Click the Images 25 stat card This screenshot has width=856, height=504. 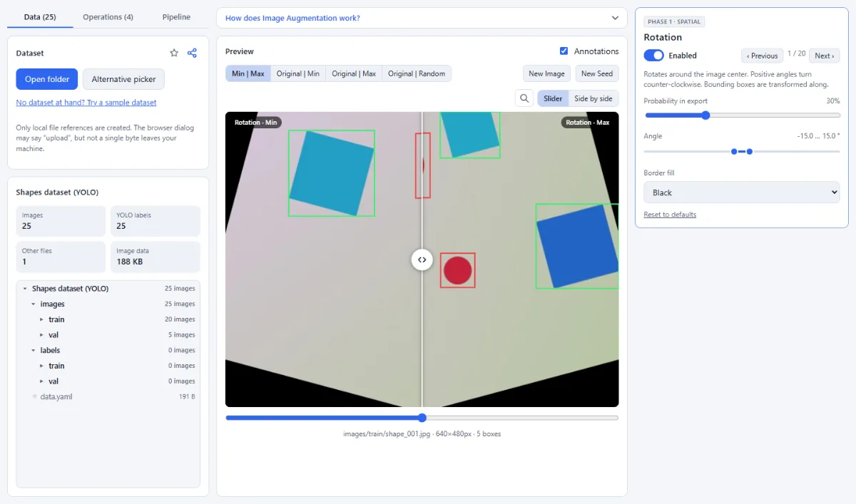(x=61, y=221)
